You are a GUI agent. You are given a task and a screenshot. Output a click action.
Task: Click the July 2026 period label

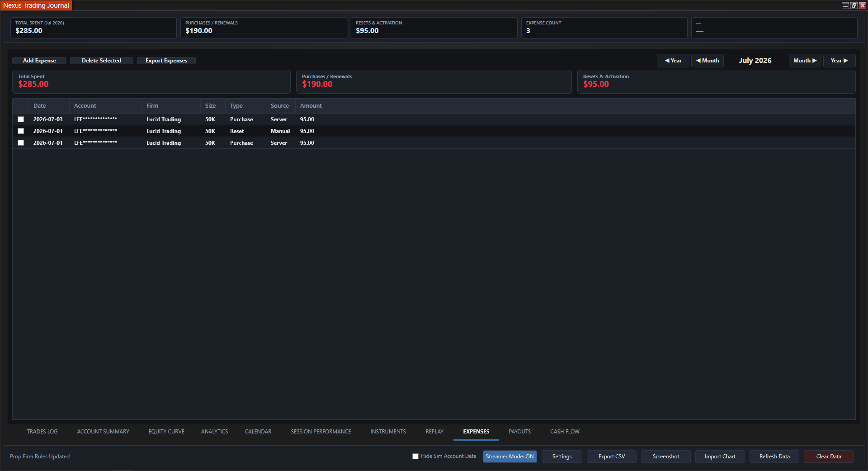pos(755,61)
